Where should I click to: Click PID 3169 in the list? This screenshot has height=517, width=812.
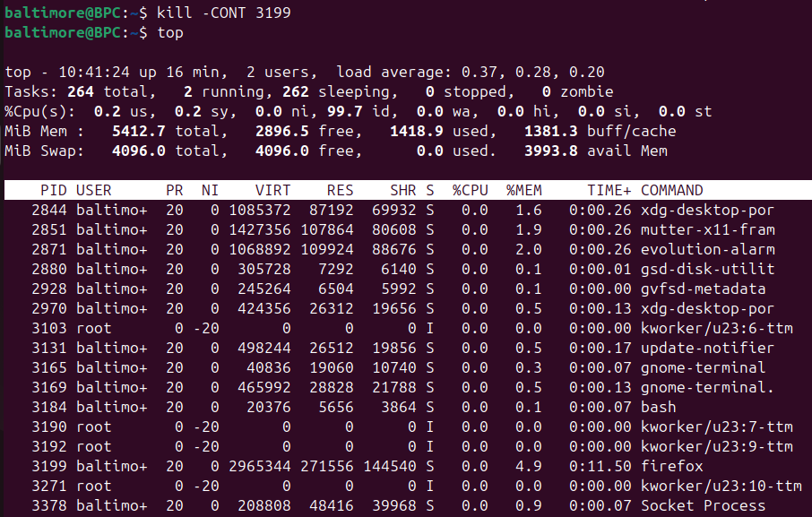pos(49,388)
